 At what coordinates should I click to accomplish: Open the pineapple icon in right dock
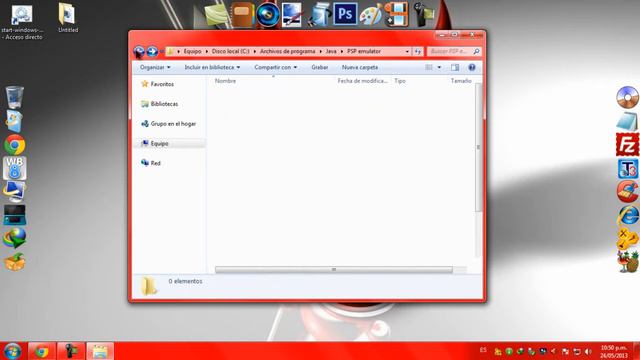coord(628,262)
